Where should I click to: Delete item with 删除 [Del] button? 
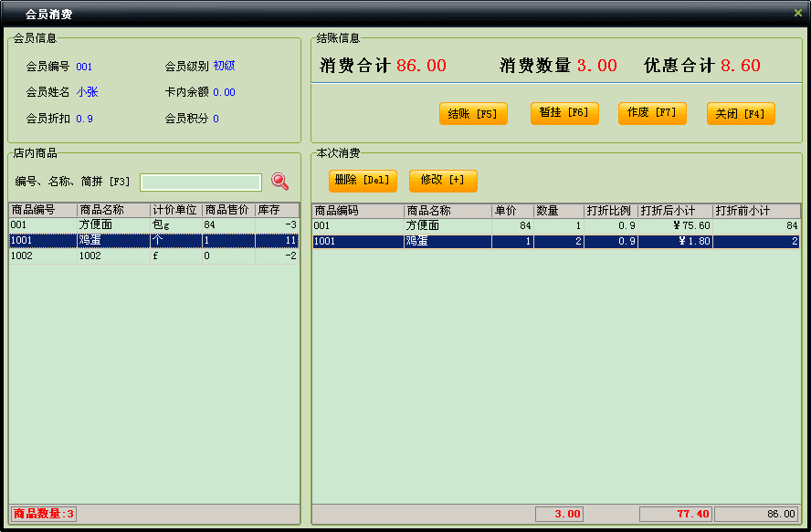point(363,181)
